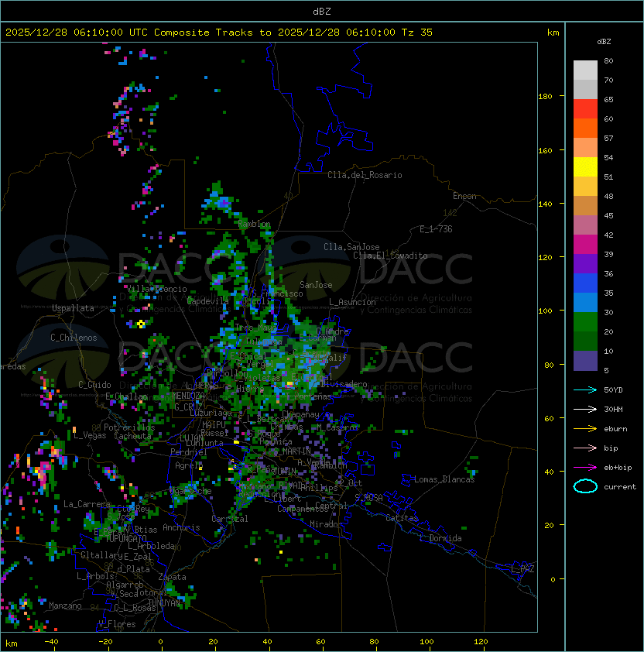Click the 'Carrizal' place label
This screenshot has width=644, height=652.
tap(229, 519)
